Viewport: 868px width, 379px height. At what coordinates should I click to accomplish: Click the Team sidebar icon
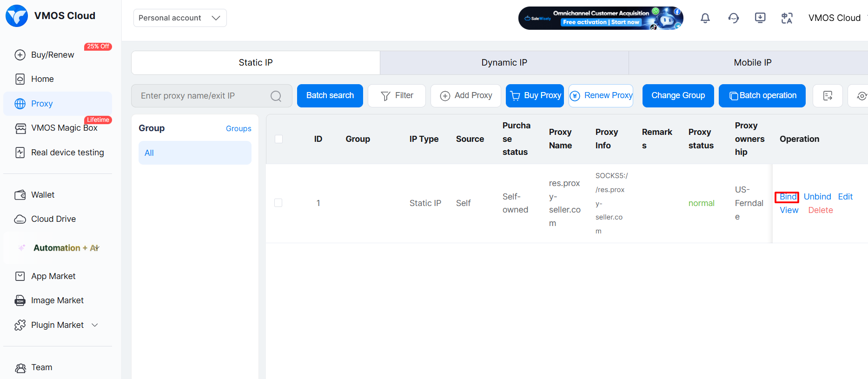coord(20,368)
